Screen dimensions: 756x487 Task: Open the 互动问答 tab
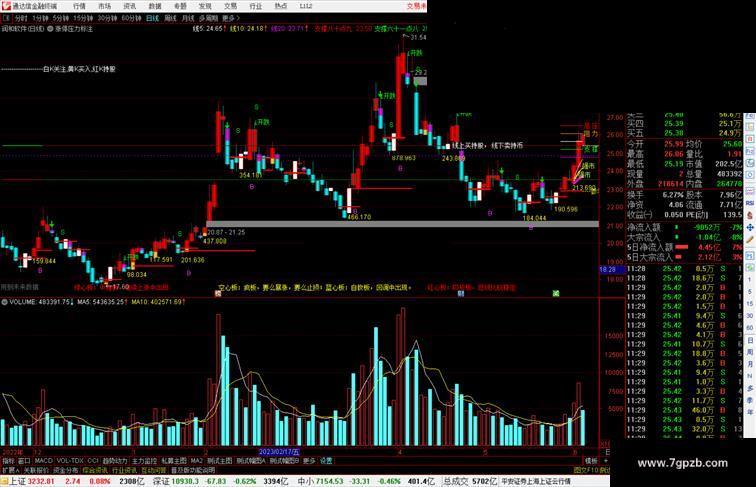click(154, 470)
